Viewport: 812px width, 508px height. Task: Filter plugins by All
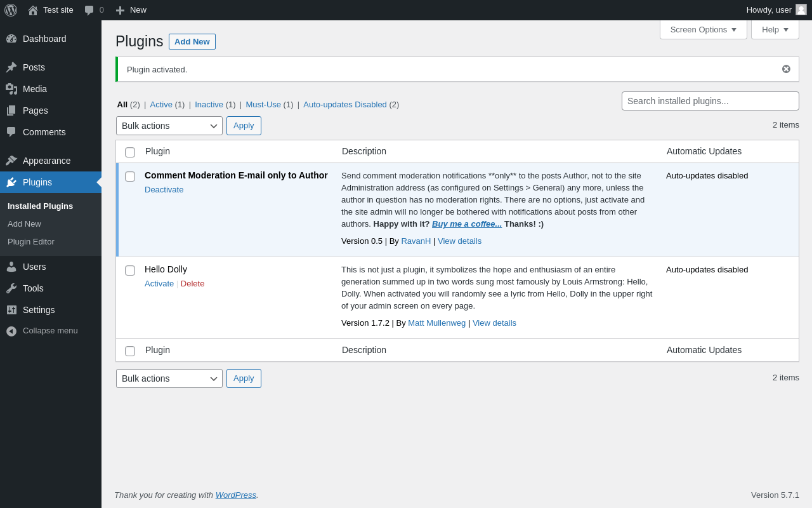pos(122,105)
